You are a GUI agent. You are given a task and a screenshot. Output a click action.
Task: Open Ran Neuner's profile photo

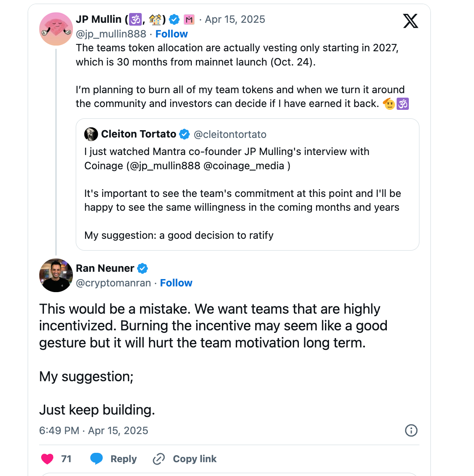56,275
